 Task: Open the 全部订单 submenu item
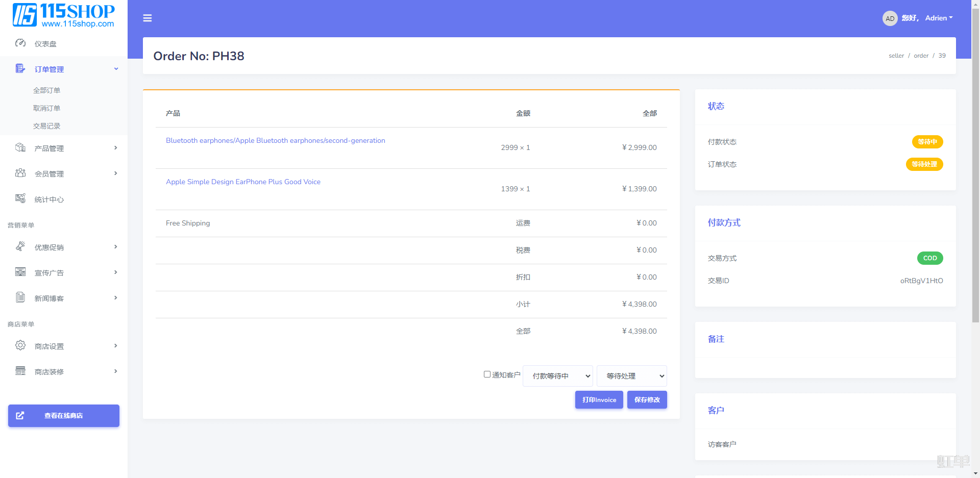[47, 90]
